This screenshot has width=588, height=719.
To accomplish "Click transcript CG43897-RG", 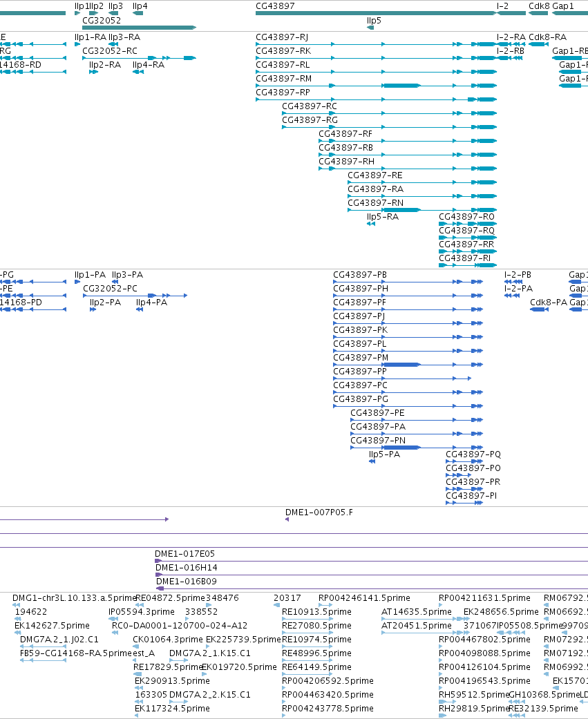I will (x=390, y=127).
